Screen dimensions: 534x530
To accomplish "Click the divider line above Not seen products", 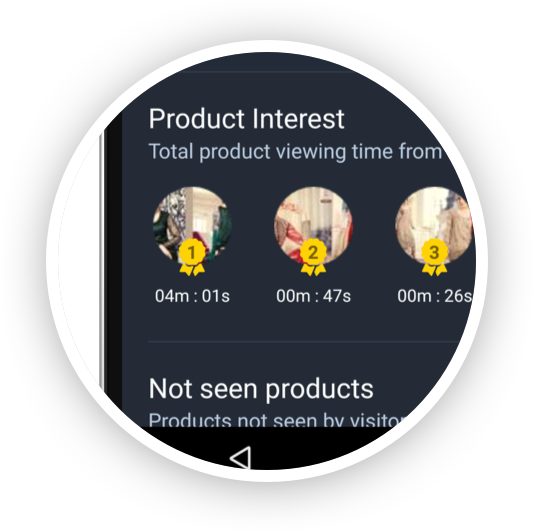I will [305, 341].
